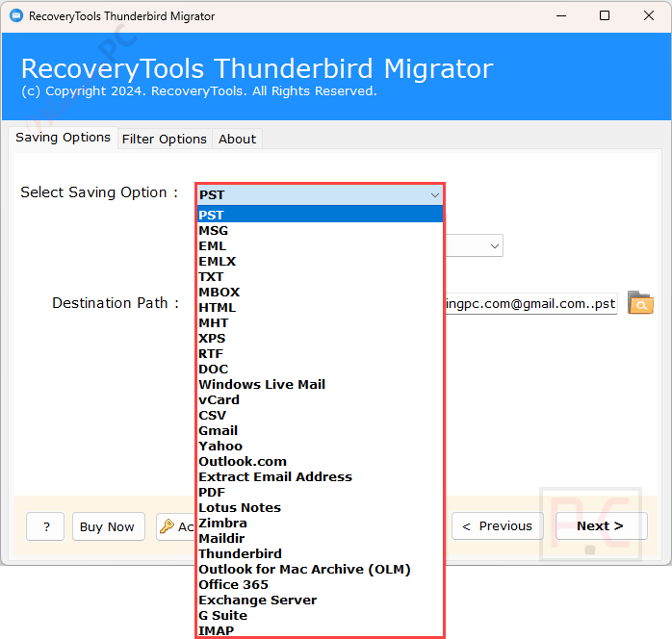672x639 pixels.
Task: Click the key icon on Activate button
Action: coord(168,526)
